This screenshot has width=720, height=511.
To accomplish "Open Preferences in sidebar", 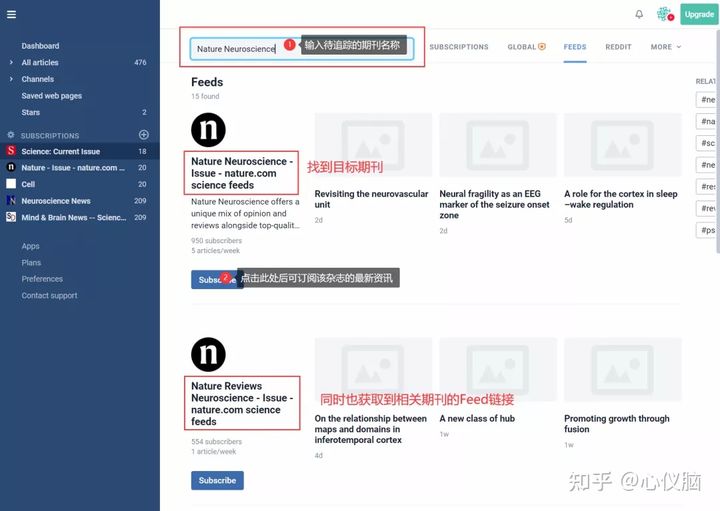I will pyautogui.click(x=42, y=279).
